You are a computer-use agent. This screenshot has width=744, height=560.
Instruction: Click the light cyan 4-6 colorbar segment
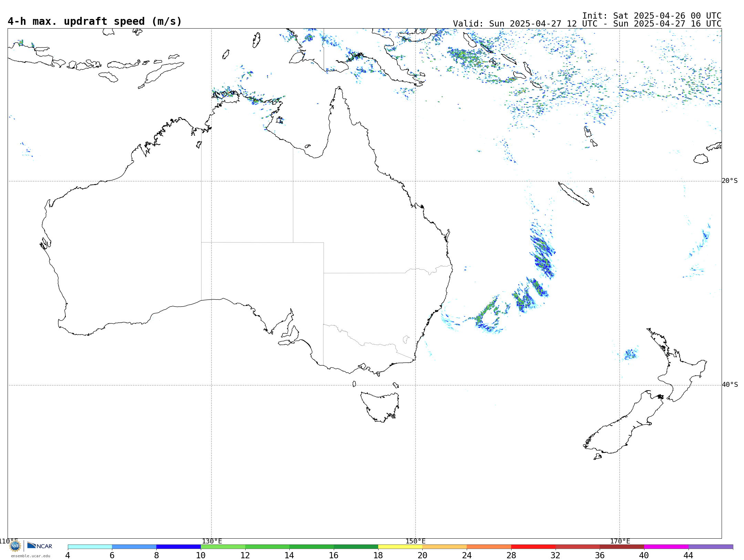click(90, 547)
